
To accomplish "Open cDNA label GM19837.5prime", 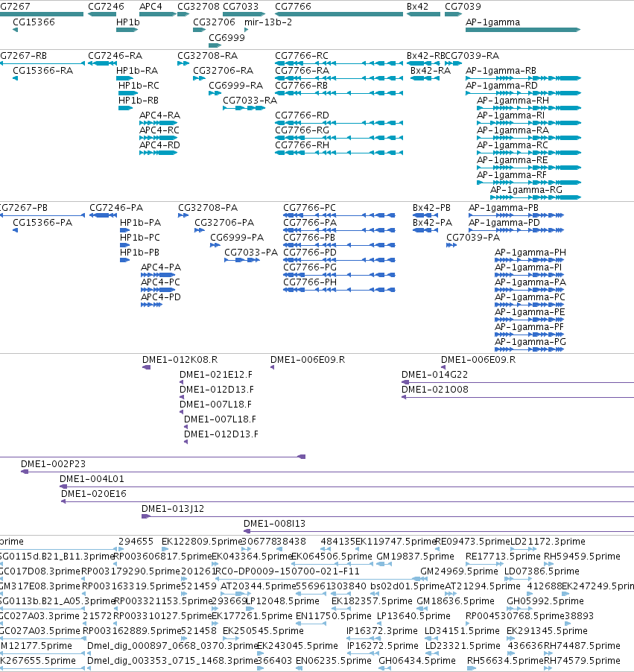I will pos(416,557).
